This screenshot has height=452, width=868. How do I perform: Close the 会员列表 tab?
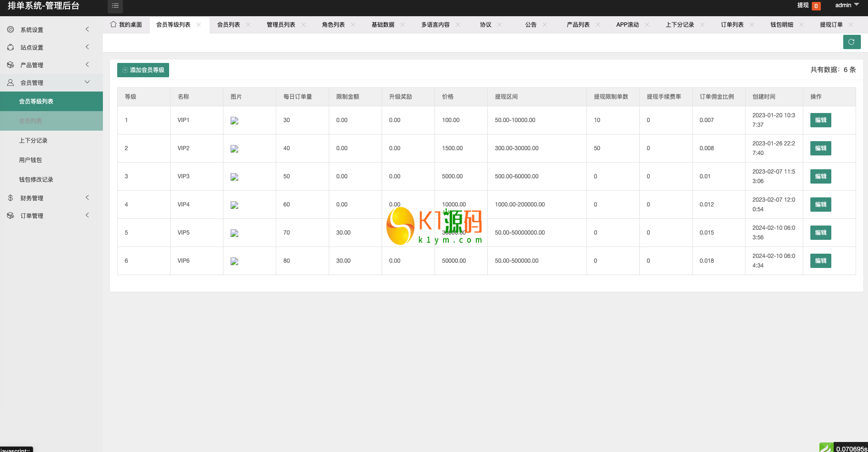[x=248, y=25]
